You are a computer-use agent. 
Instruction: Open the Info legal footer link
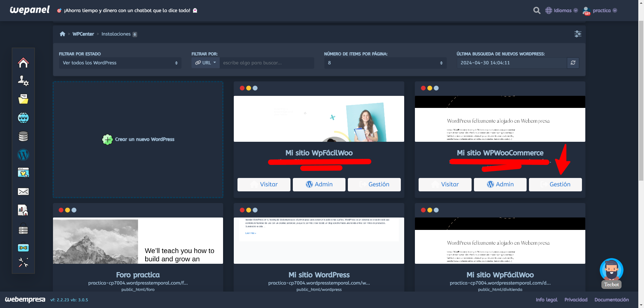pyautogui.click(x=546, y=300)
